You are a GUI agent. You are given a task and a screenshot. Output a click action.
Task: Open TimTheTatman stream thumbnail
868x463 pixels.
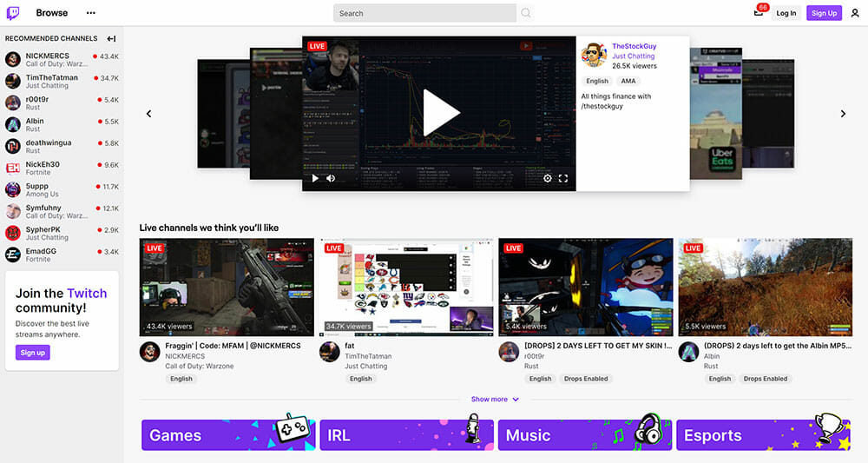point(406,287)
